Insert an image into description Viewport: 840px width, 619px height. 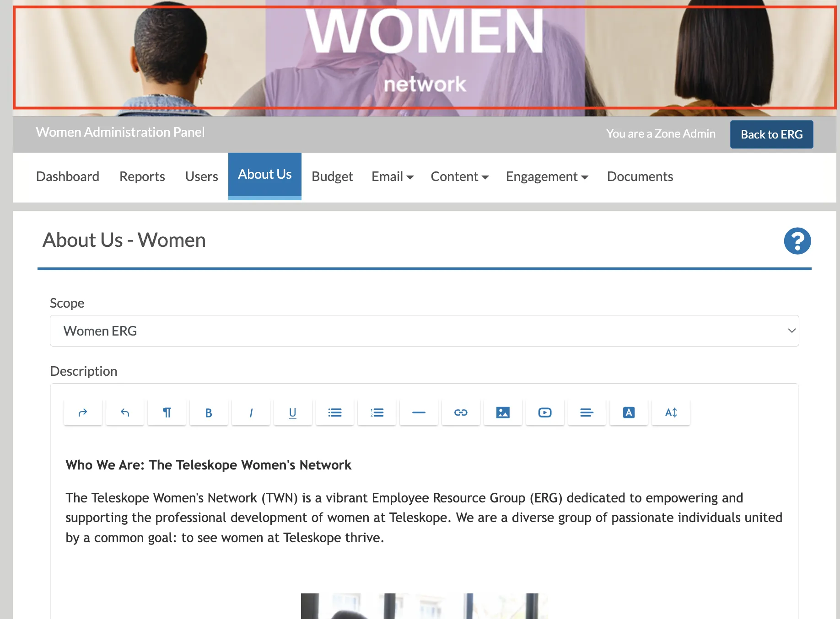503,412
